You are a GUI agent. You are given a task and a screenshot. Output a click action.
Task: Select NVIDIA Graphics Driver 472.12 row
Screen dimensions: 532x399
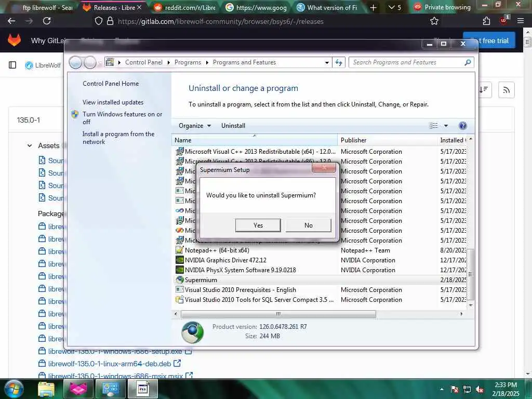click(x=321, y=260)
